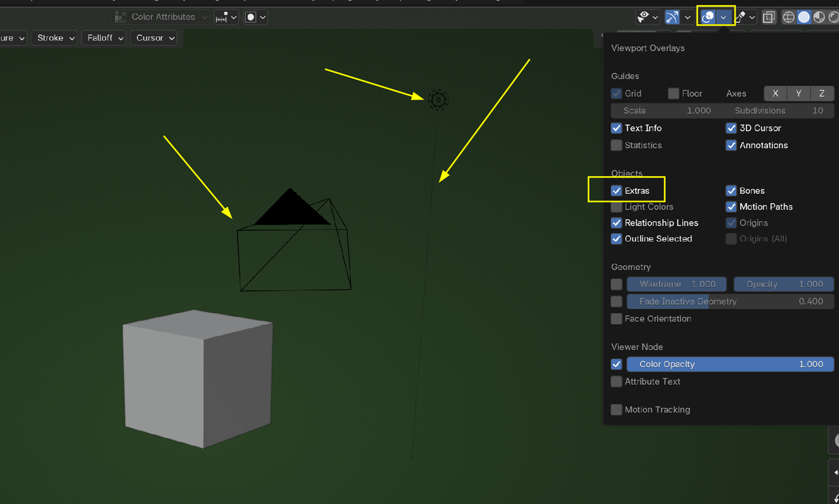839x504 pixels.
Task: Expand the Falloff dropdown
Action: point(105,38)
